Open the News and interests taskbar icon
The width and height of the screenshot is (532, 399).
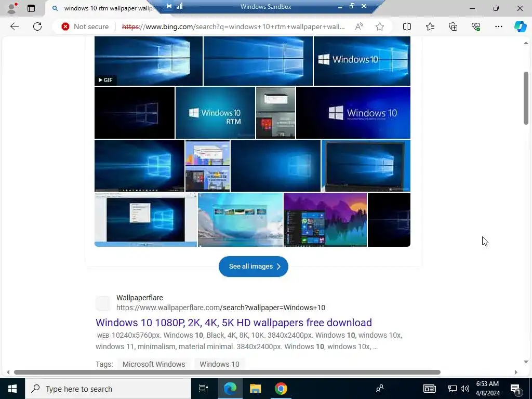[x=429, y=389]
